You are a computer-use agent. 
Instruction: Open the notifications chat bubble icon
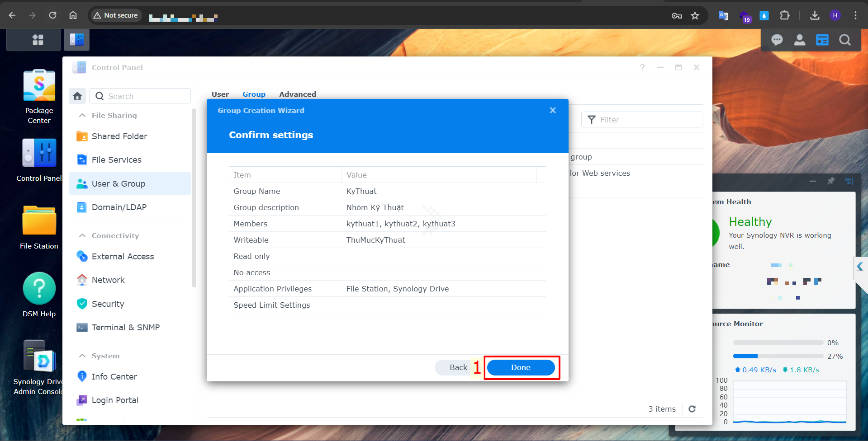(x=777, y=40)
